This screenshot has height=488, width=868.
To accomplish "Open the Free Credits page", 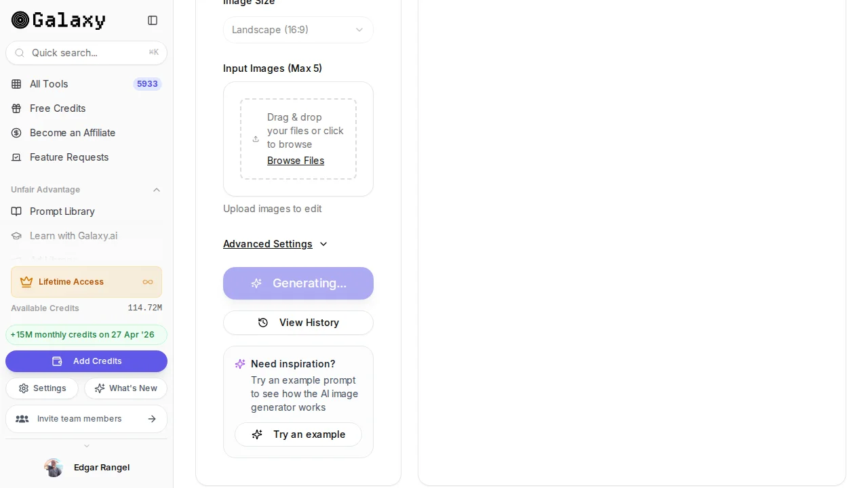I will 58,108.
